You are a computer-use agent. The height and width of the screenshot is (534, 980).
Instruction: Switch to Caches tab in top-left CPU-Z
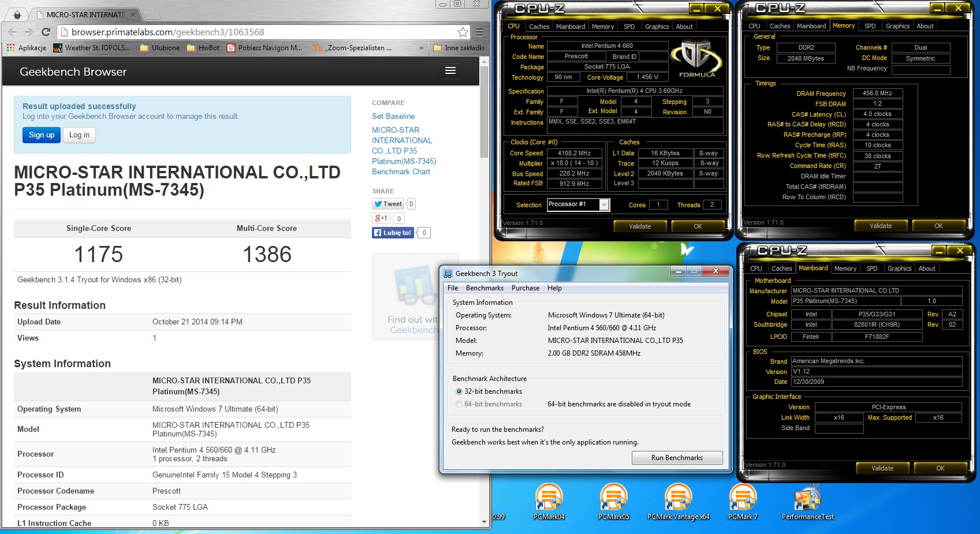click(539, 27)
